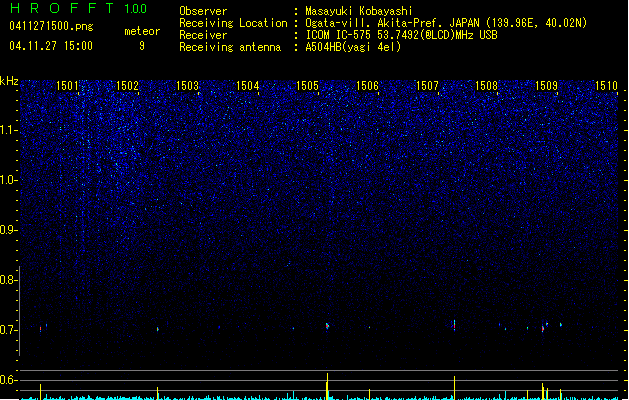Click the 1510 time axis label
Screen dimensions: 629x400
[606, 86]
